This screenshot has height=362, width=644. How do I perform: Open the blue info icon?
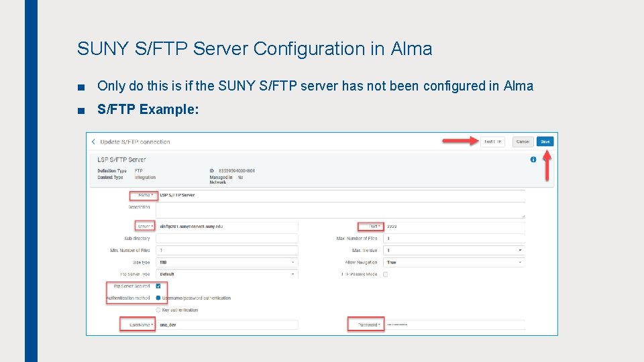coord(533,160)
